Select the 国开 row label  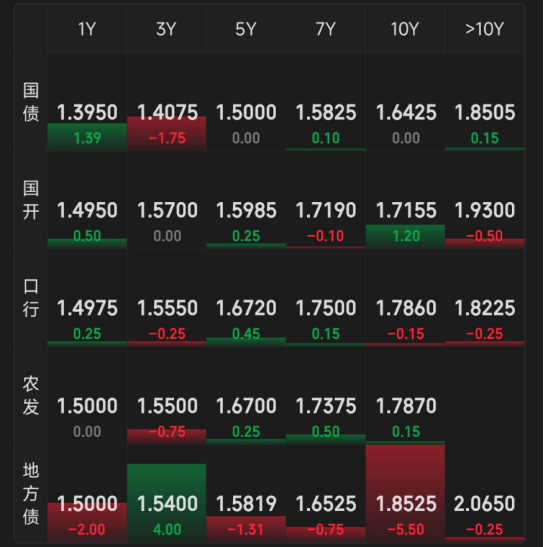(31, 200)
